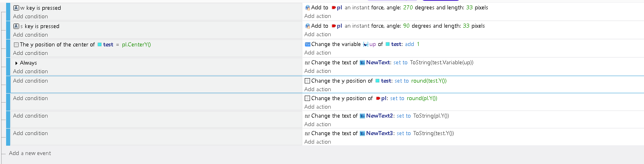The height and width of the screenshot is (164, 644).
Task: Click the force icon in the 270 degrees action
Action: (308, 7)
